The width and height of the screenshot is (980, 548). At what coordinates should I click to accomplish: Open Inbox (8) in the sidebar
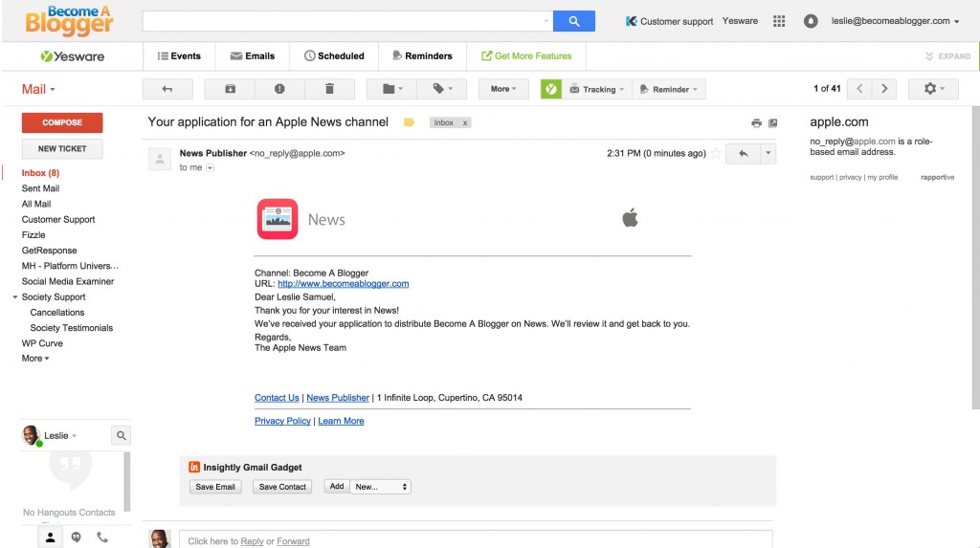(x=40, y=173)
